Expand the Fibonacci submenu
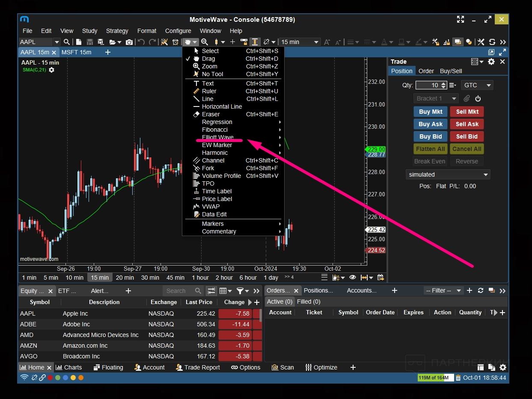 [x=233, y=130]
